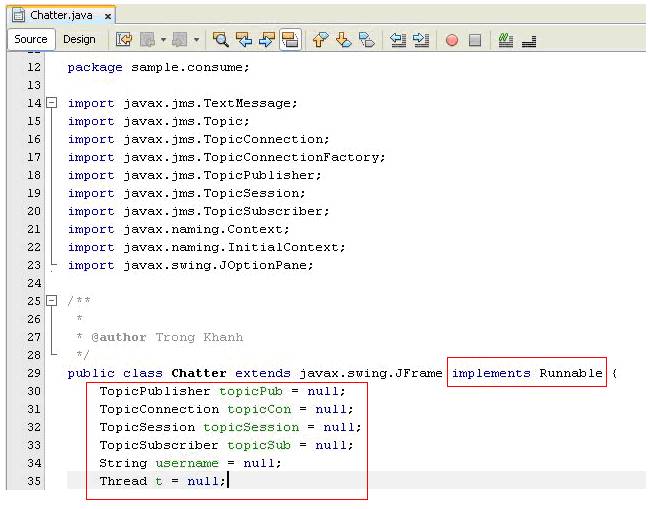Comment the selected lines with the toolbar icon
Viewport: 651px width, 509px height.
pyautogui.click(x=505, y=40)
